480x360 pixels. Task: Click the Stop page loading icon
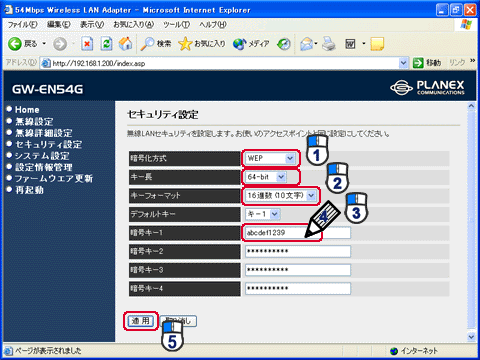87,44
